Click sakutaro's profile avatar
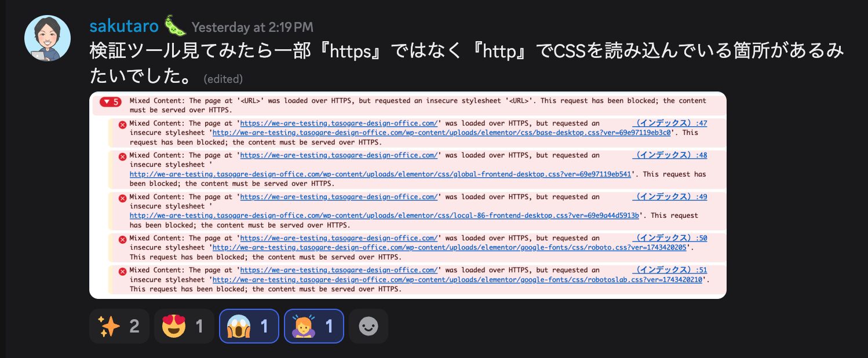The image size is (868, 358). [x=48, y=38]
